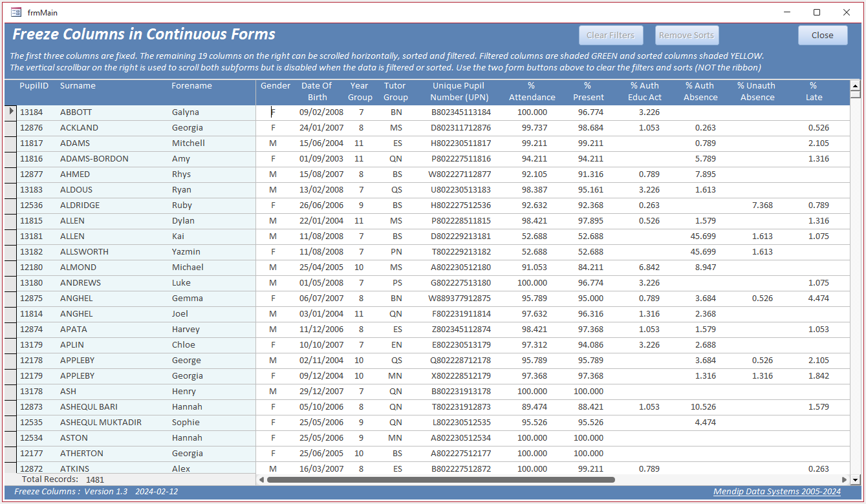Screen dimensions: 866x504
Task: Click the surname ADAMS-BORDON
Action: pyautogui.click(x=94, y=159)
